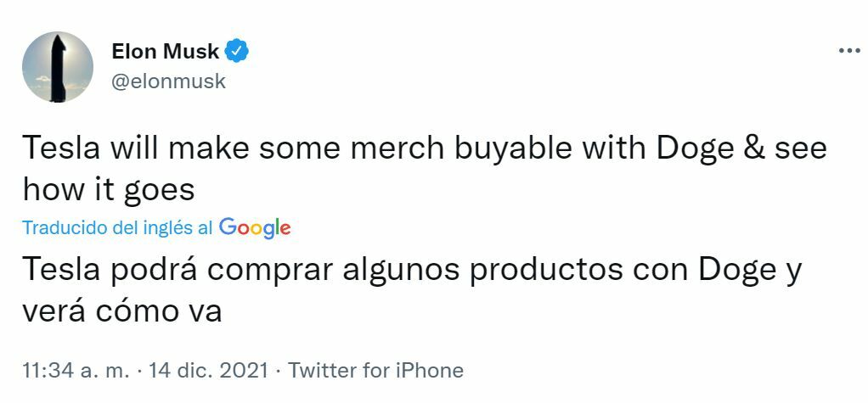Screen dimensions: 868x403
Task: Open the three-dot more options menu
Action: click(848, 51)
